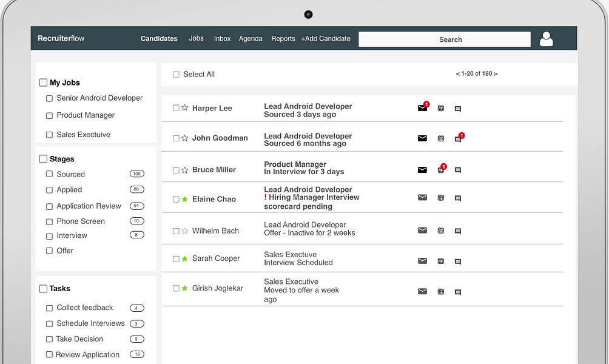Open the user profile icon
The image size is (609, 364).
(x=546, y=39)
